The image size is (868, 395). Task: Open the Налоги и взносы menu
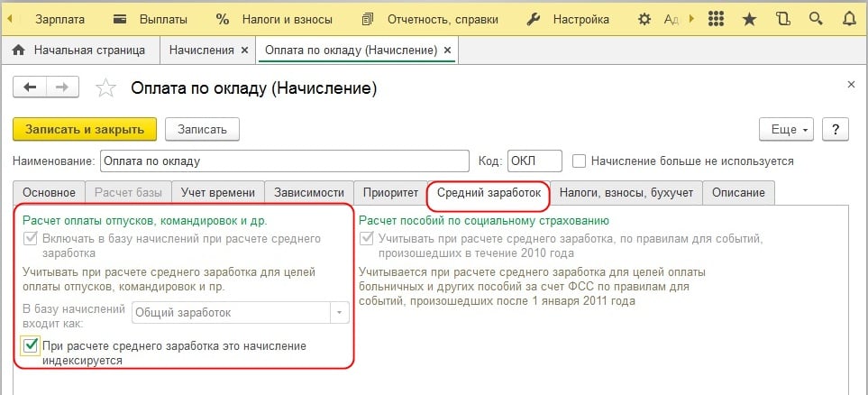click(x=275, y=19)
